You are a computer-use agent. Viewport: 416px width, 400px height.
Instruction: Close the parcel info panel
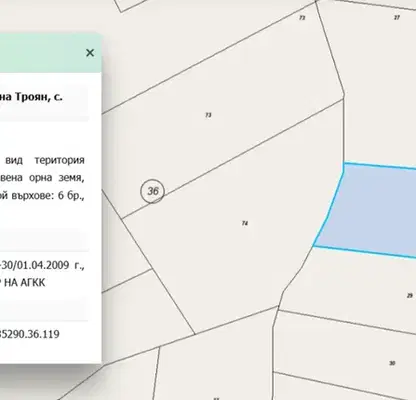(x=90, y=53)
